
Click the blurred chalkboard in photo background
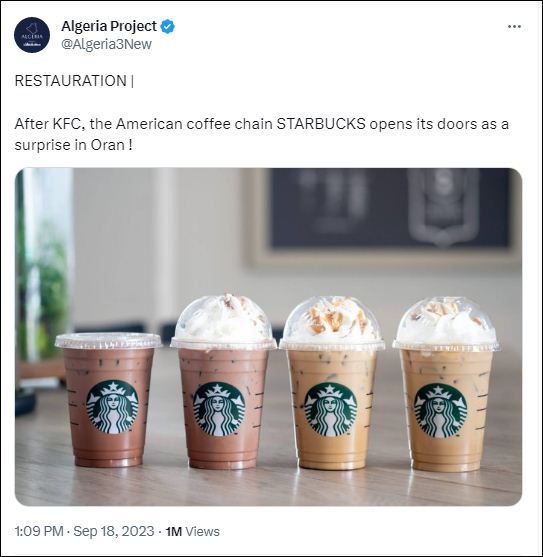tap(389, 208)
